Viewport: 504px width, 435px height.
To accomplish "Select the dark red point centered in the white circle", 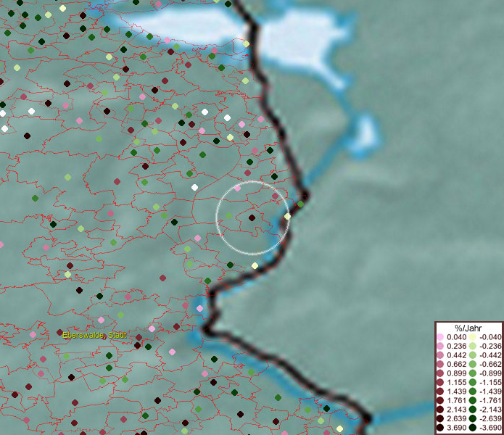I will (x=252, y=217).
